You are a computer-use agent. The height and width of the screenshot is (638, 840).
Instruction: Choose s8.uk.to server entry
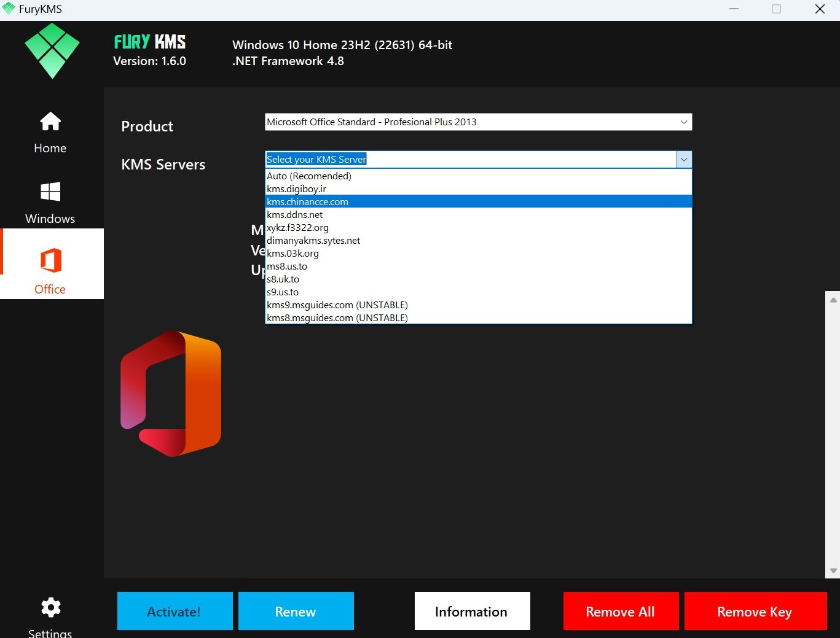click(479, 279)
